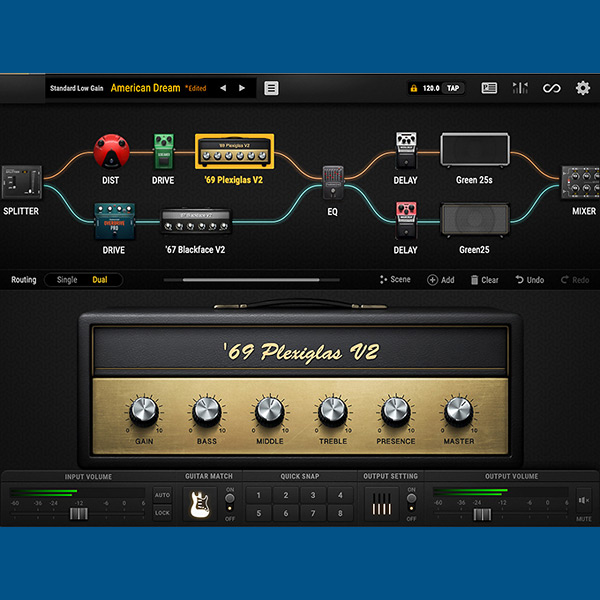The width and height of the screenshot is (600, 600).
Task: Switch routing to Single
Action: 67,280
